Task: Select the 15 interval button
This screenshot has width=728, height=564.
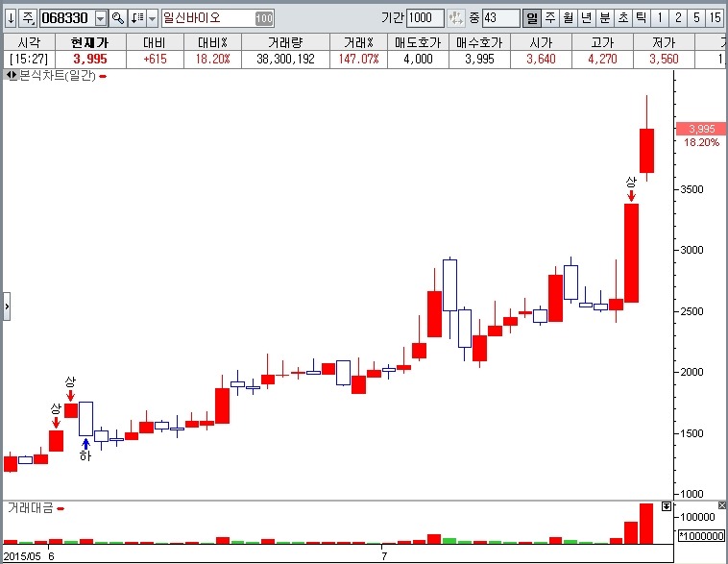Action: pos(715,18)
